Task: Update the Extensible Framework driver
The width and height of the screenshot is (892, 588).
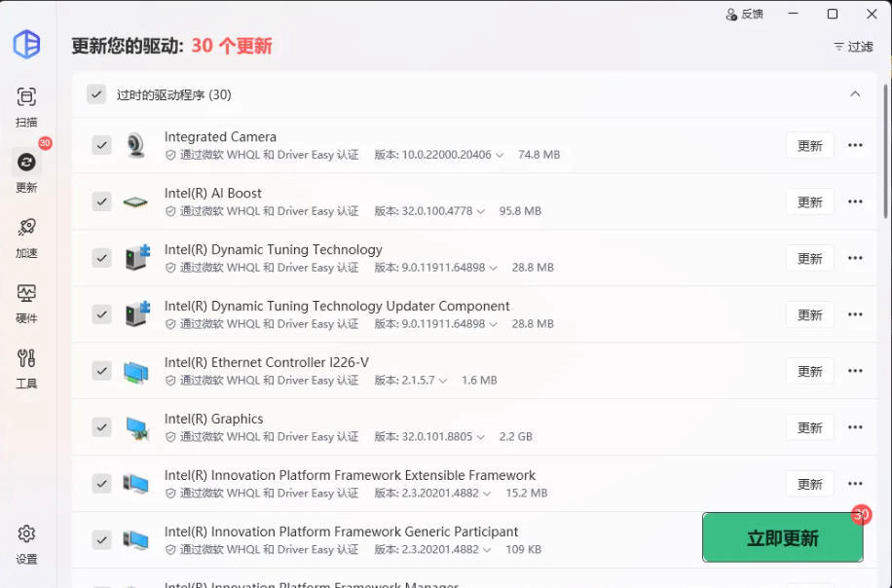Action: pos(810,484)
